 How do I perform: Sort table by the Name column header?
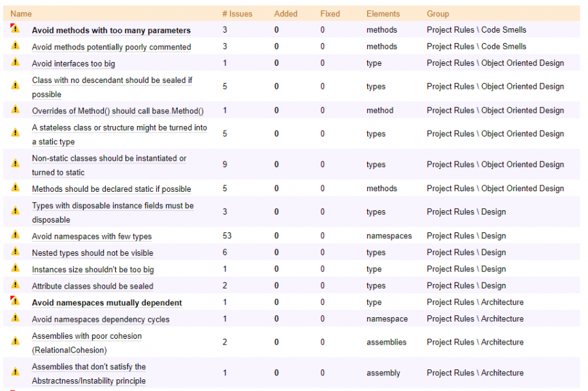[21, 14]
